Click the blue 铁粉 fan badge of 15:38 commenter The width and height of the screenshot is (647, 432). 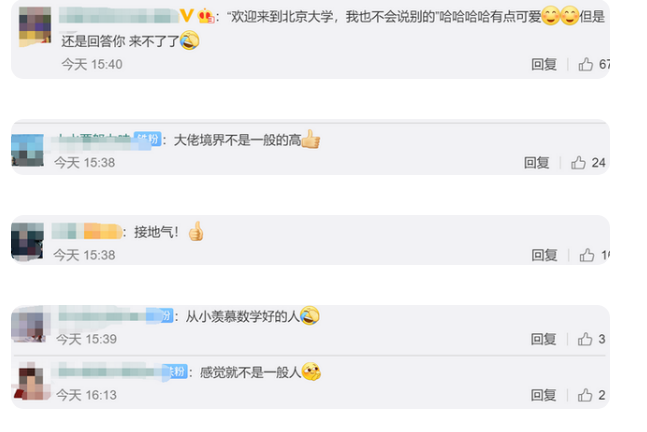(148, 139)
